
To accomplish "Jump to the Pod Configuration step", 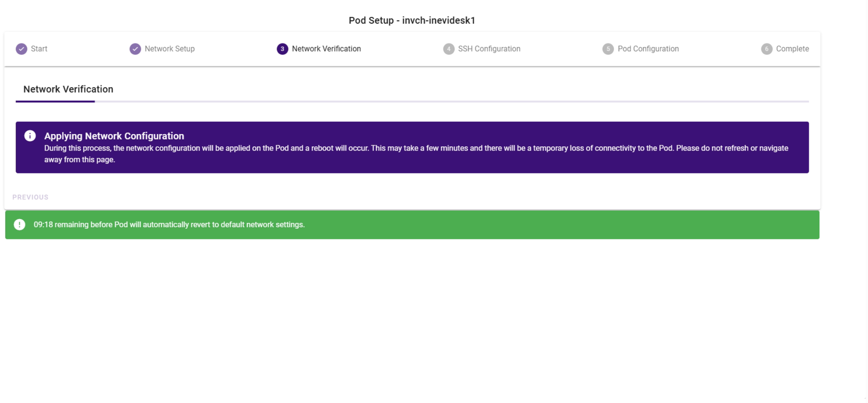I will coord(649,49).
